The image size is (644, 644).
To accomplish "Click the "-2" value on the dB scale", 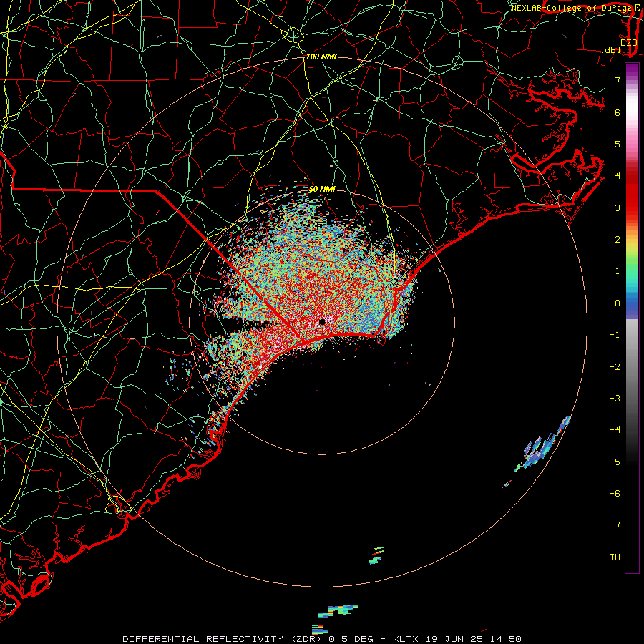I will pos(615,367).
